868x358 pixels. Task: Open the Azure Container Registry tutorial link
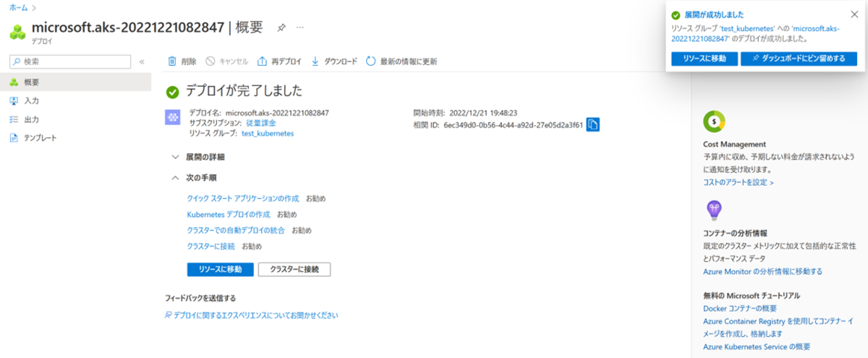point(779,327)
